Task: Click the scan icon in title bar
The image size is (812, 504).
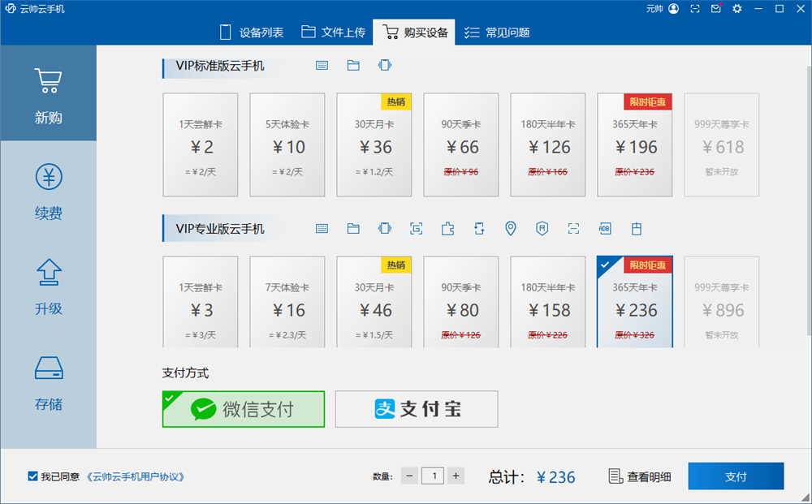Action: pyautogui.click(x=695, y=9)
